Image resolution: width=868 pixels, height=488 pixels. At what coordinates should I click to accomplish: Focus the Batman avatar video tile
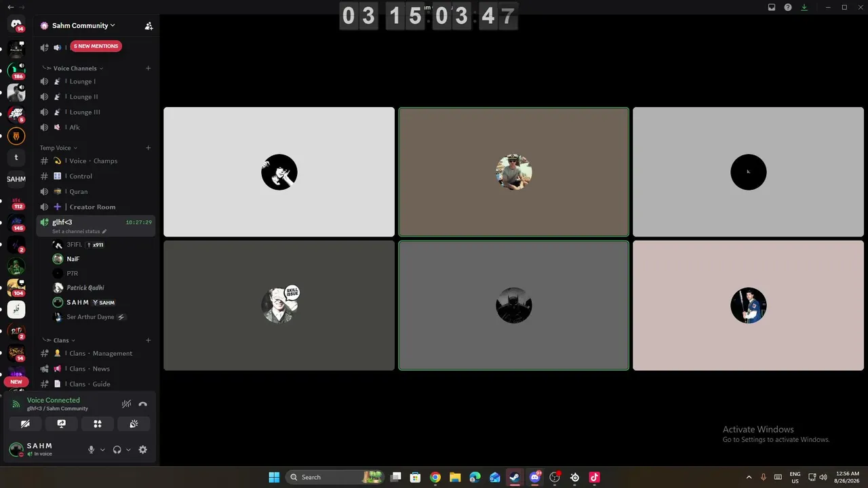click(x=513, y=306)
